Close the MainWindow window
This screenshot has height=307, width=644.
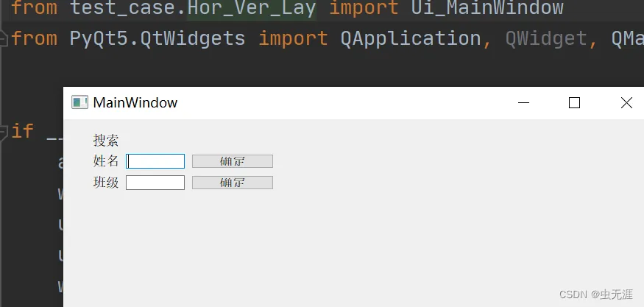click(626, 103)
